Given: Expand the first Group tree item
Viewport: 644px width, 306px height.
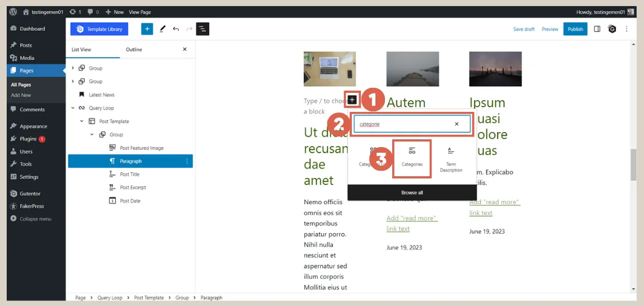Looking at the screenshot, I should [x=73, y=68].
